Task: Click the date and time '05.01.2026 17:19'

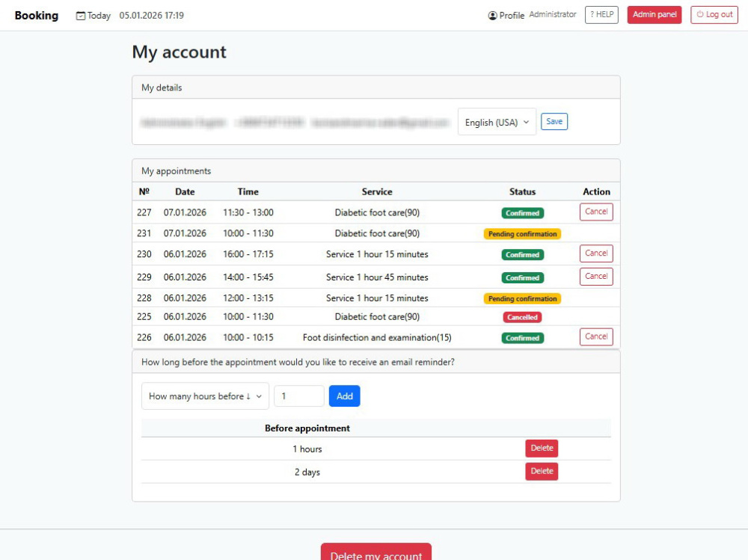Action: [x=151, y=16]
